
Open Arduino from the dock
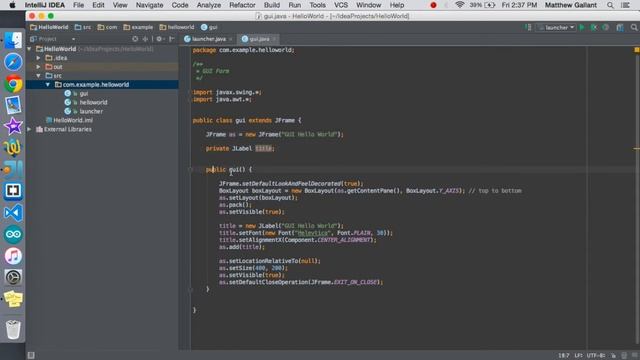(13, 234)
